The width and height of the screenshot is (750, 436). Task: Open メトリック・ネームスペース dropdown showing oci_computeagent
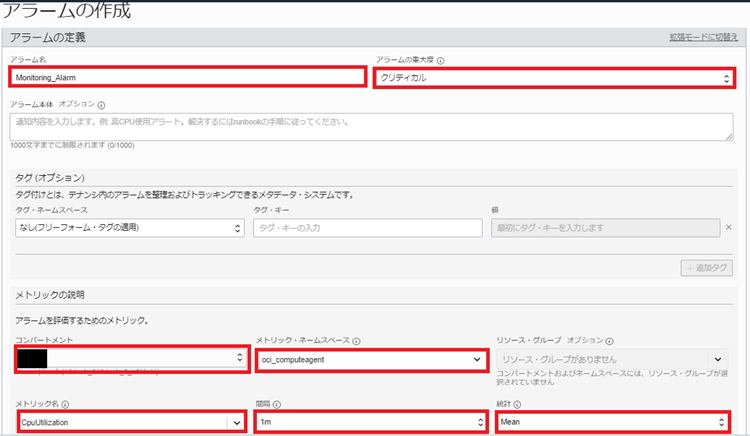point(371,359)
